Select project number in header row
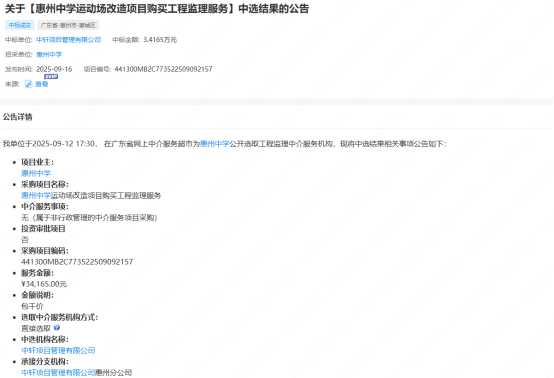The width and height of the screenshot is (554, 378). (x=163, y=69)
